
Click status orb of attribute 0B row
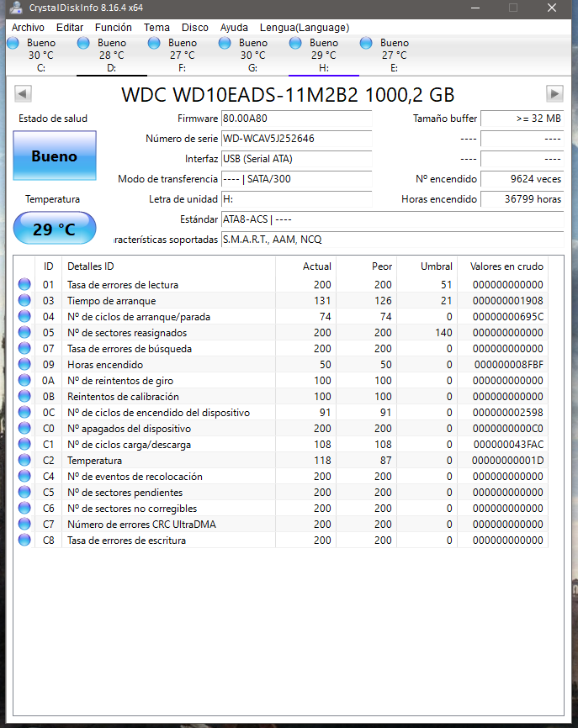[x=24, y=396]
